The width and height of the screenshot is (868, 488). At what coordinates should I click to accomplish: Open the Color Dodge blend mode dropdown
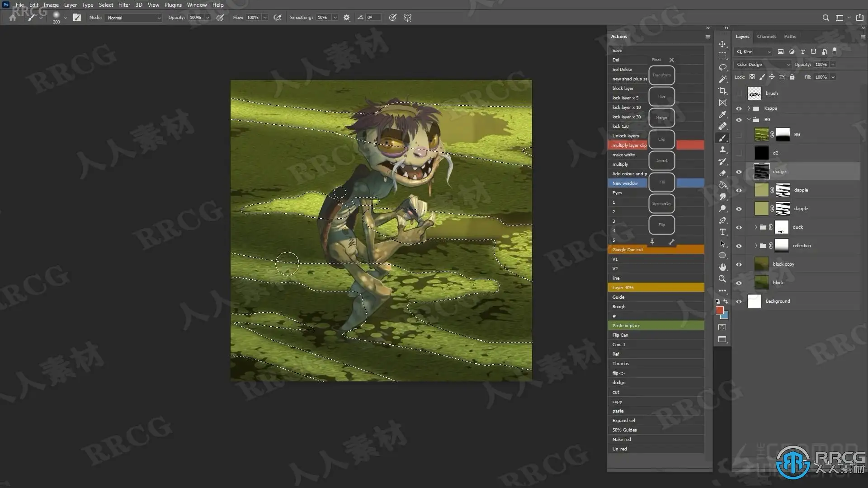coord(762,65)
